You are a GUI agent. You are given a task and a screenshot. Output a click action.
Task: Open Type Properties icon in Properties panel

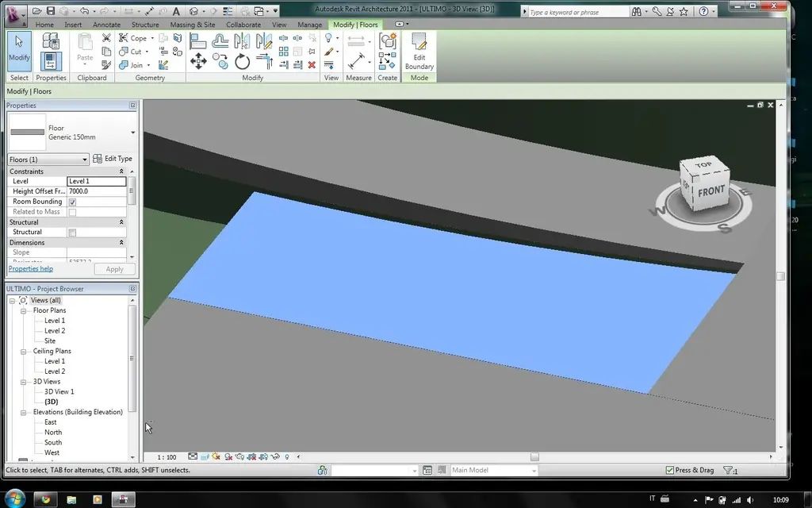[51, 41]
